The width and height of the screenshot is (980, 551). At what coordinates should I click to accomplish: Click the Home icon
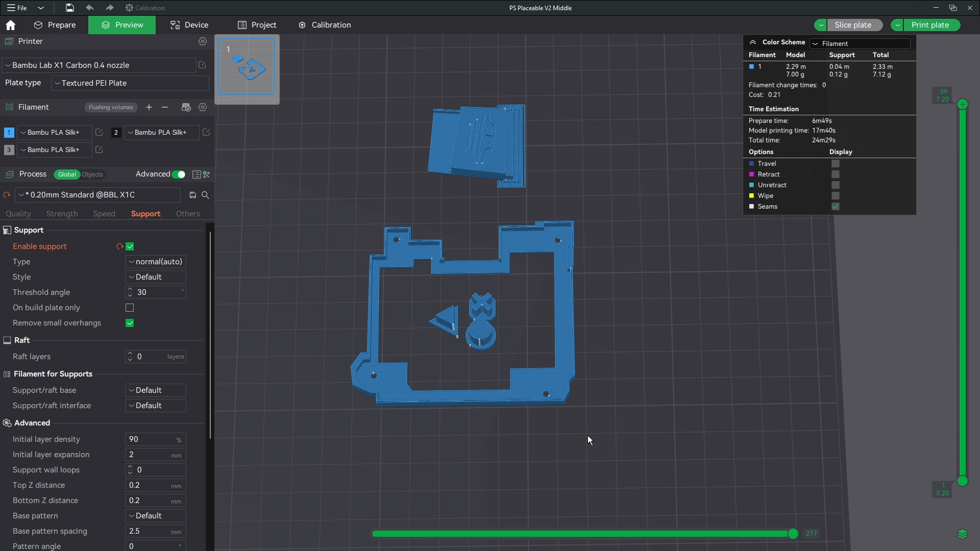point(10,25)
